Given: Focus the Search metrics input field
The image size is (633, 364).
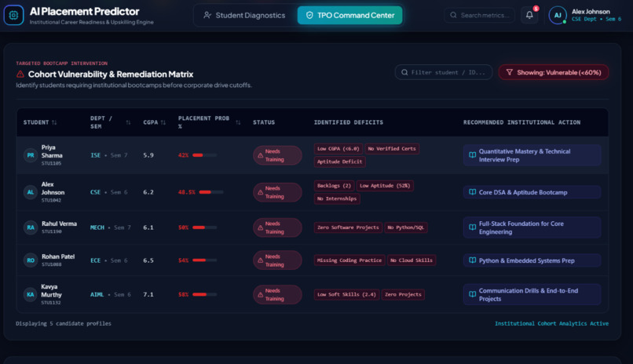Looking at the screenshot, I should [480, 16].
